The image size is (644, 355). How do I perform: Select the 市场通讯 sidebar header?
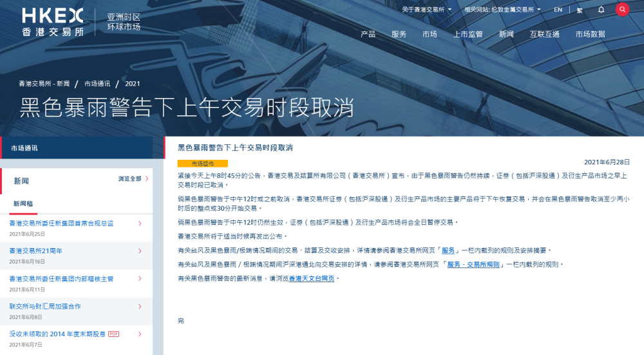click(x=77, y=148)
